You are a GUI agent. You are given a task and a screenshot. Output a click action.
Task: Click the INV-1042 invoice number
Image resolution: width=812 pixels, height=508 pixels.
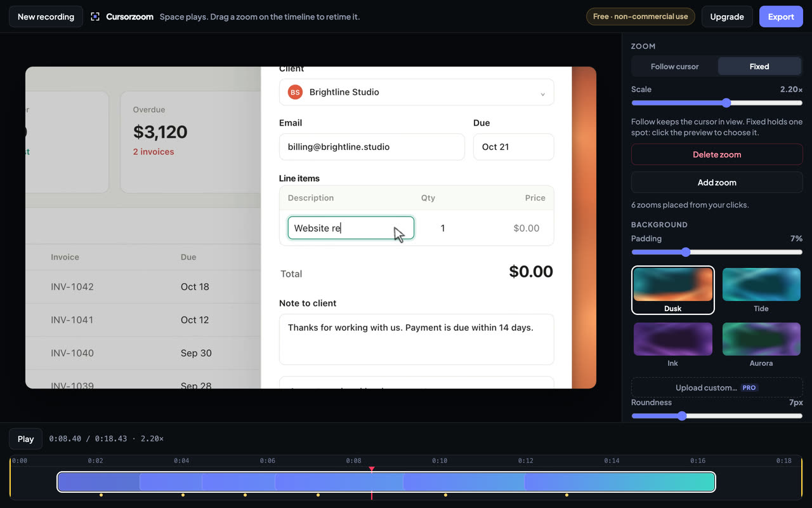tap(72, 286)
